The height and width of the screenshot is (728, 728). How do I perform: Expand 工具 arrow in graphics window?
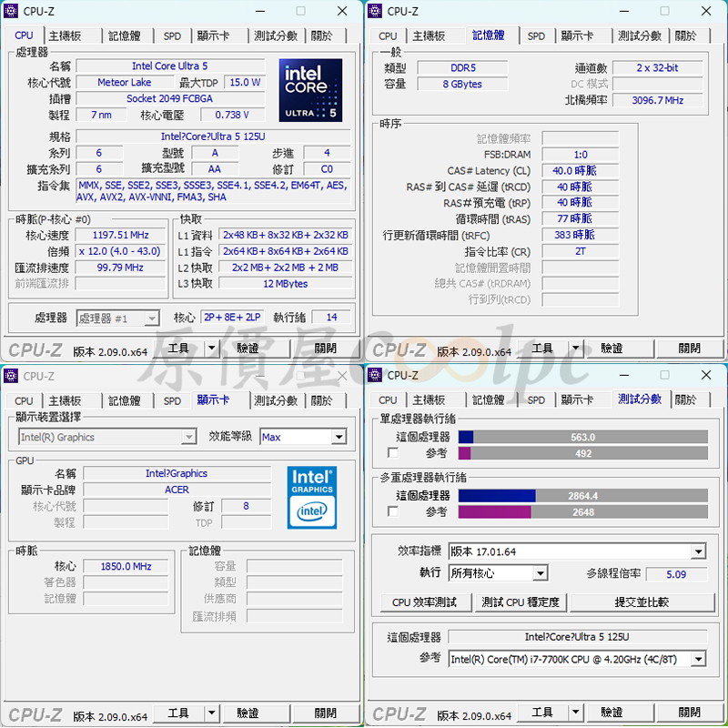pos(212,713)
